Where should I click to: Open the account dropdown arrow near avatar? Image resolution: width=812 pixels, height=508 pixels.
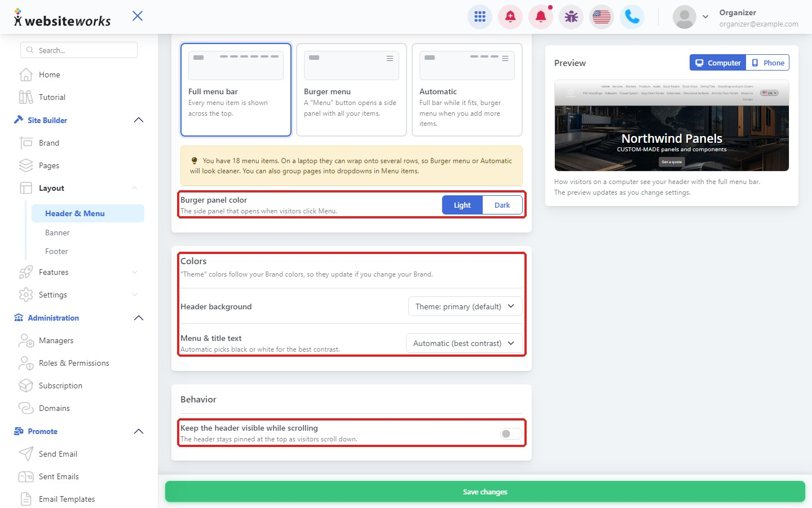point(705,17)
